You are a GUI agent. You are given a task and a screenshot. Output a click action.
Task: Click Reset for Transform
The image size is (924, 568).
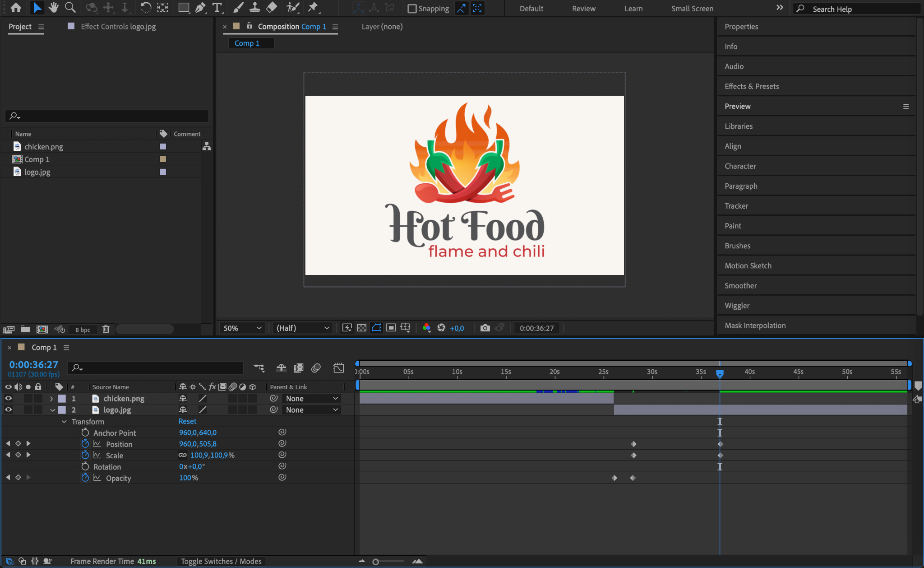[x=187, y=421]
